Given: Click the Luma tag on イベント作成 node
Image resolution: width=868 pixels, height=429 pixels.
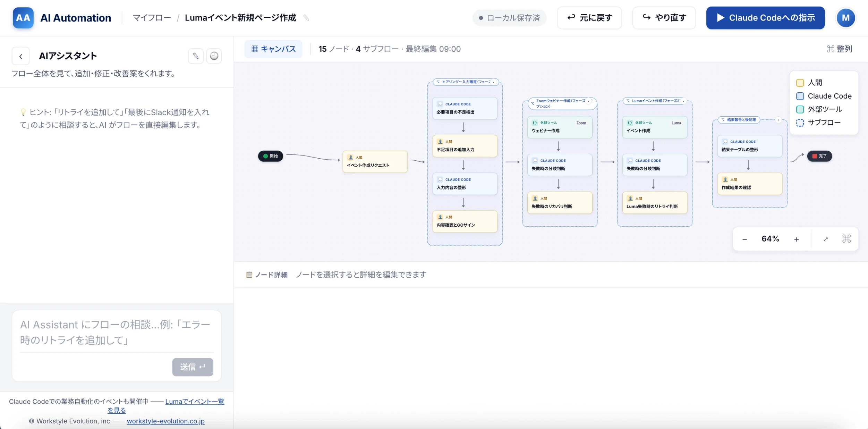Looking at the screenshot, I should pyautogui.click(x=676, y=123).
